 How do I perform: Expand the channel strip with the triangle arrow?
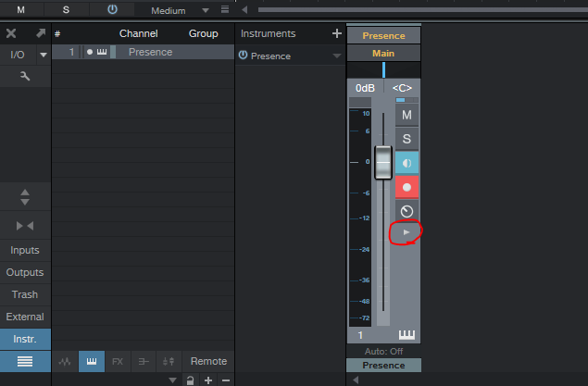[407, 232]
